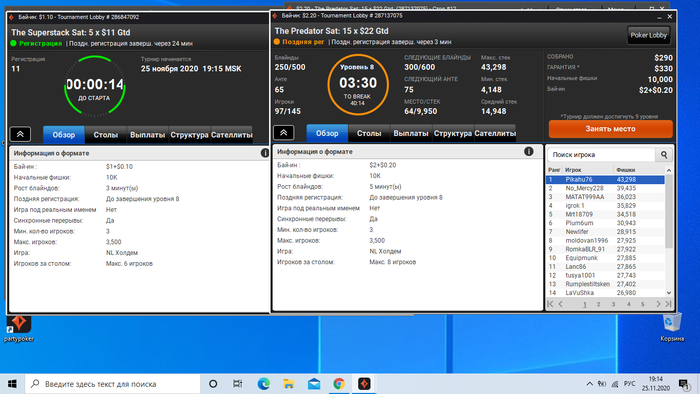The height and width of the screenshot is (394, 700).
Task: Open Структура tab in Predator window
Action: pos(453,133)
